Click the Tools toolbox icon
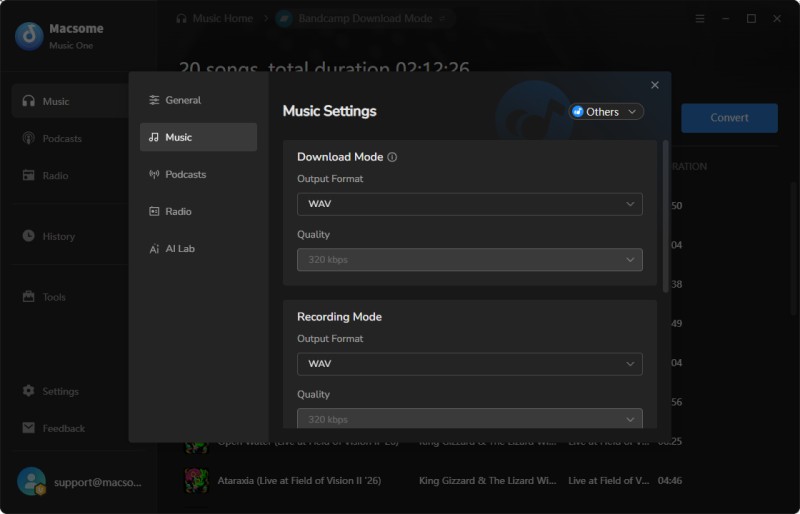Image resolution: width=800 pixels, height=514 pixels. coord(29,297)
